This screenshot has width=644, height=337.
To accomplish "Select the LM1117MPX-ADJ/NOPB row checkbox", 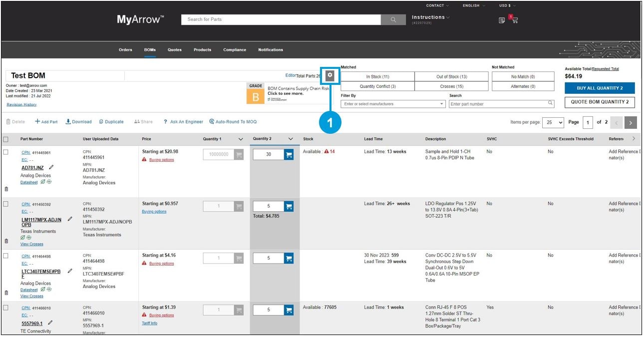I will pos(6,204).
